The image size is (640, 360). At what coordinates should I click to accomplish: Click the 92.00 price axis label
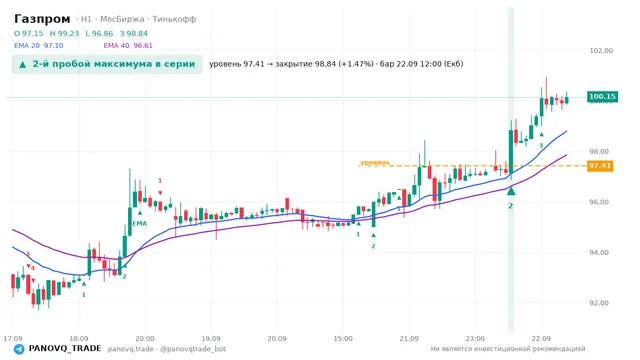pyautogui.click(x=599, y=303)
